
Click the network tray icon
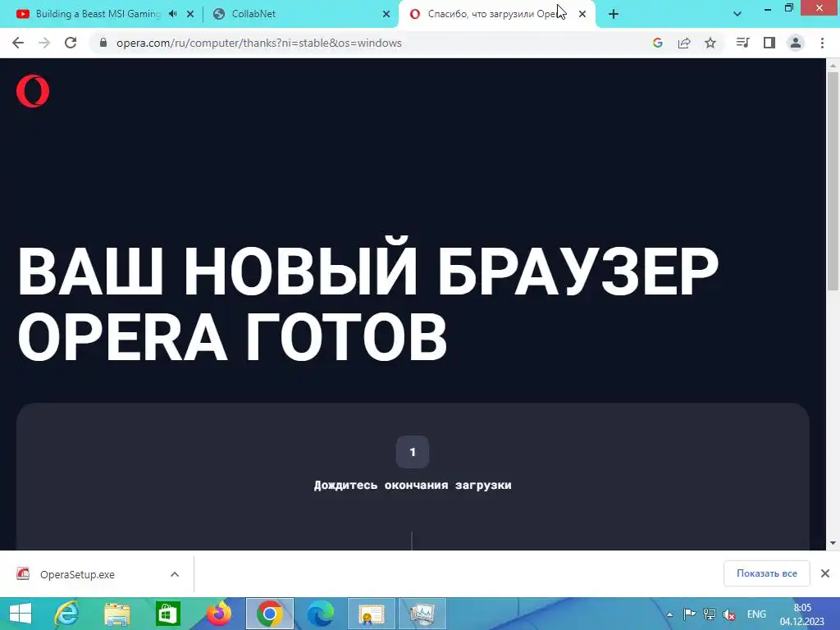tap(710, 614)
